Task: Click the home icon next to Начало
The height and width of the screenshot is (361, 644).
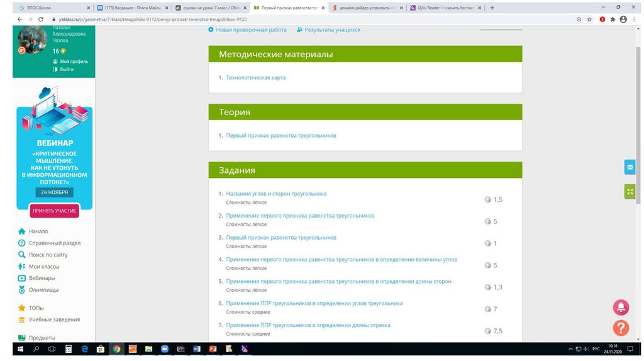Action: point(22,231)
